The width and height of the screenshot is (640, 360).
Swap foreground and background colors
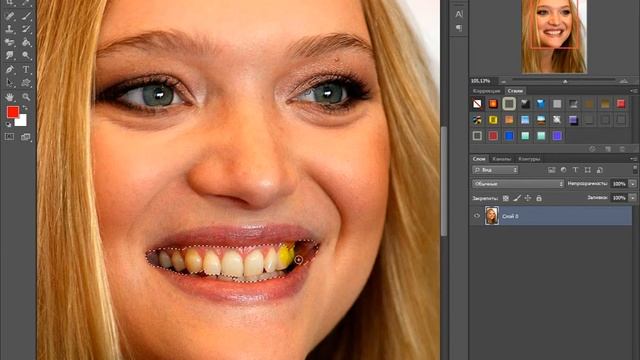click(x=24, y=108)
